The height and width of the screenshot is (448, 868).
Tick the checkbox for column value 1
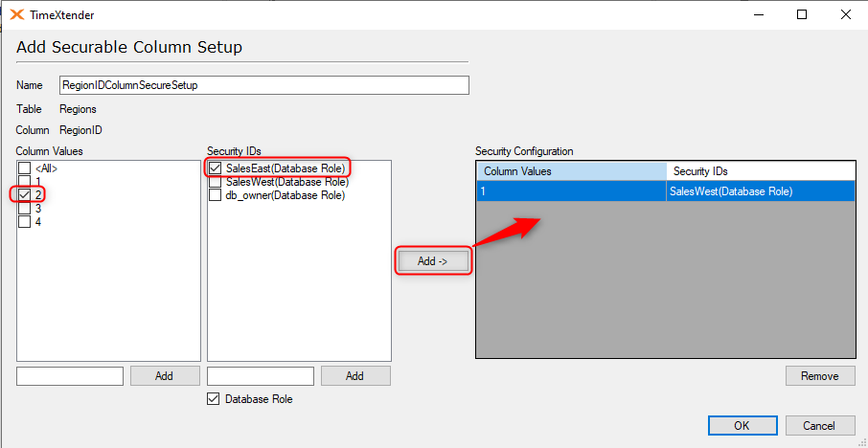24,182
